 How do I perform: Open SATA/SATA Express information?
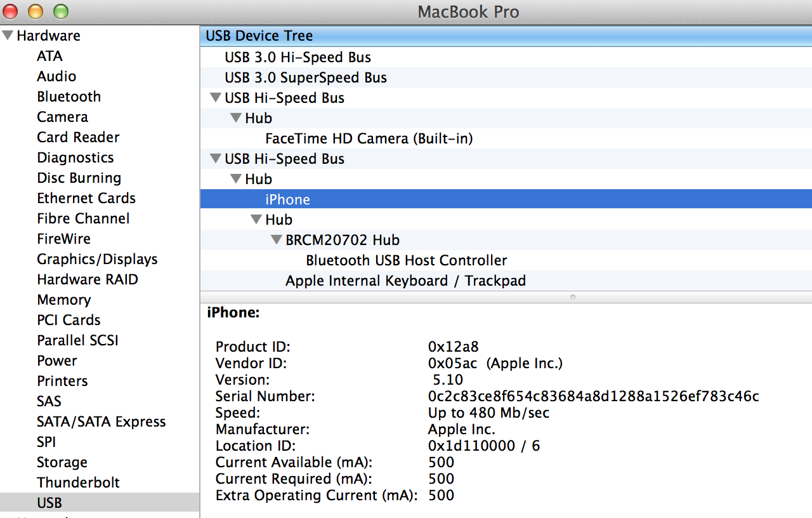[x=101, y=422]
